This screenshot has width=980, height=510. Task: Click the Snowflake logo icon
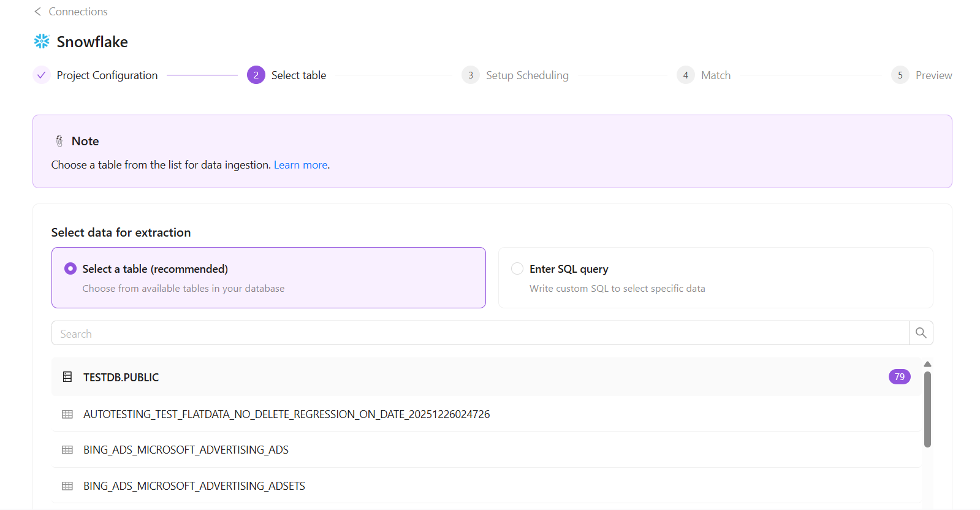pos(42,41)
